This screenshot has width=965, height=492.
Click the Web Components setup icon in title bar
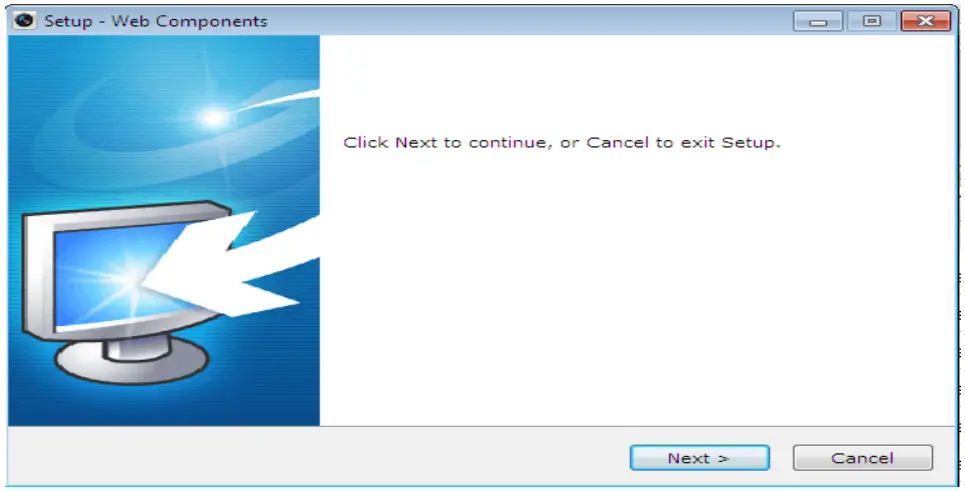(x=25, y=20)
